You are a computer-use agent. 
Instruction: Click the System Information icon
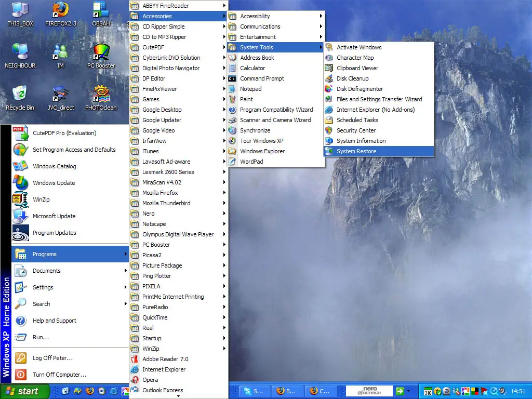[329, 141]
